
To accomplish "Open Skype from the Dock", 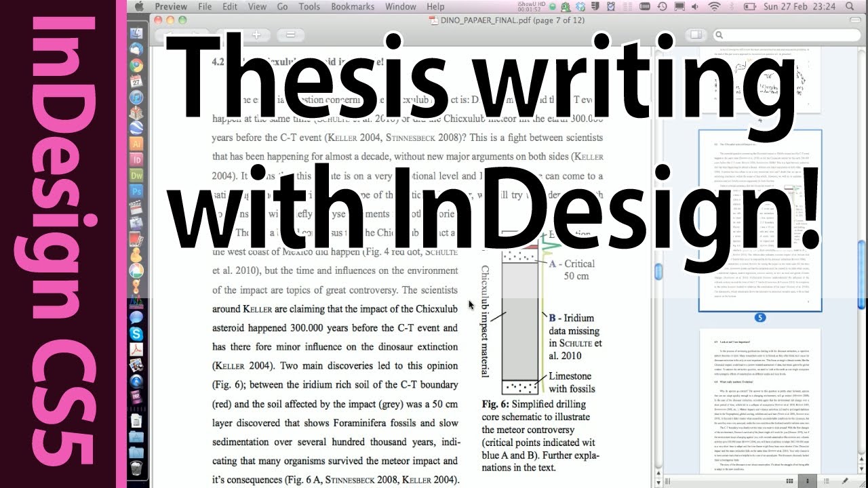I will point(136,333).
